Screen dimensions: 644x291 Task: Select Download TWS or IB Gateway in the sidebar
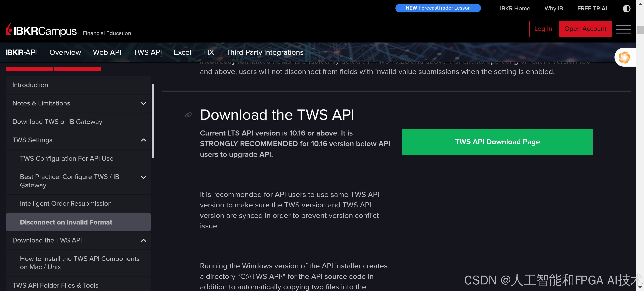click(78, 122)
